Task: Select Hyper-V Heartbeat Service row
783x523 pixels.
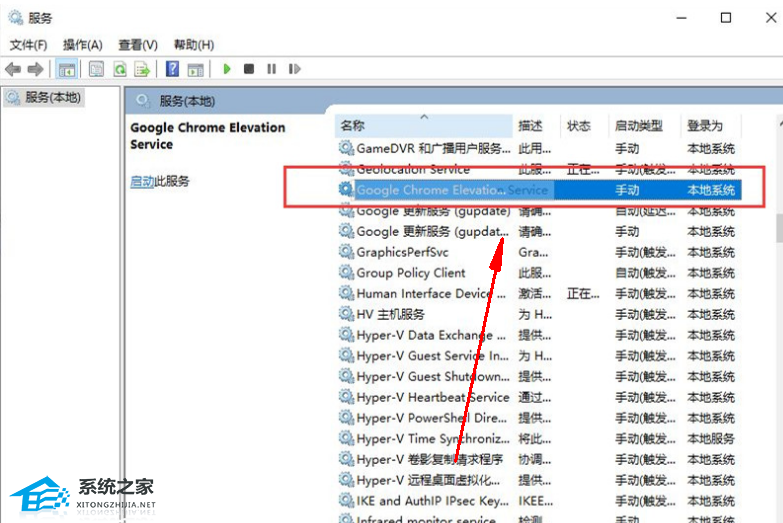Action: 538,397
